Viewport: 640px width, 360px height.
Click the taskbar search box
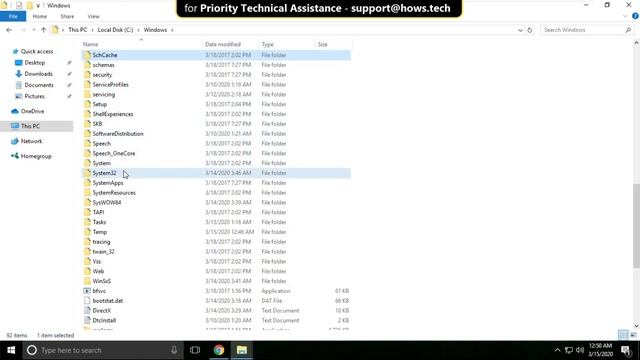pyautogui.click(x=103, y=350)
